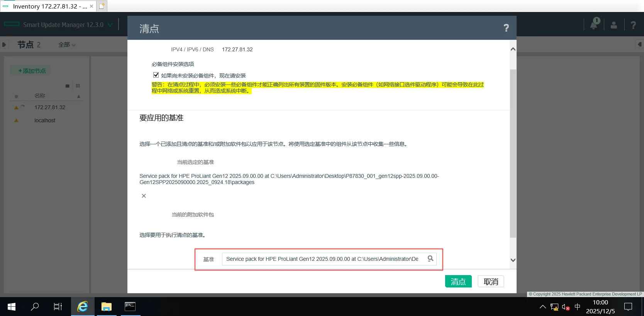Click the IP value 172.27.81.32 in the dialog
Image resolution: width=644 pixels, height=316 pixels.
237,49
